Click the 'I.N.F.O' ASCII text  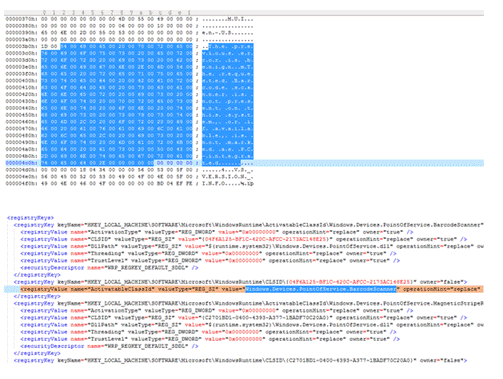pos(214,183)
